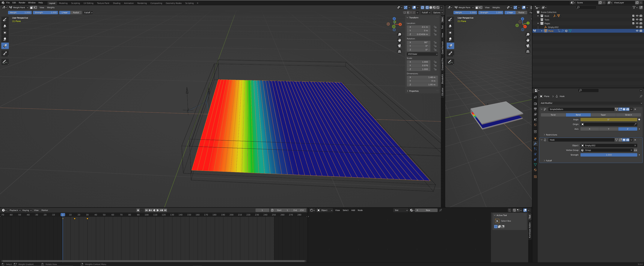Toggle Book collection exclude checkbox
Image resolution: width=644 pixels, height=266 pixels.
[633, 16]
